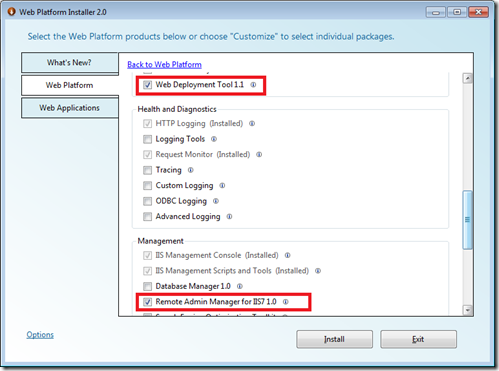Click info icon beside IIS Management Console
Image resolution: width=499 pixels, height=371 pixels.
tap(287, 255)
